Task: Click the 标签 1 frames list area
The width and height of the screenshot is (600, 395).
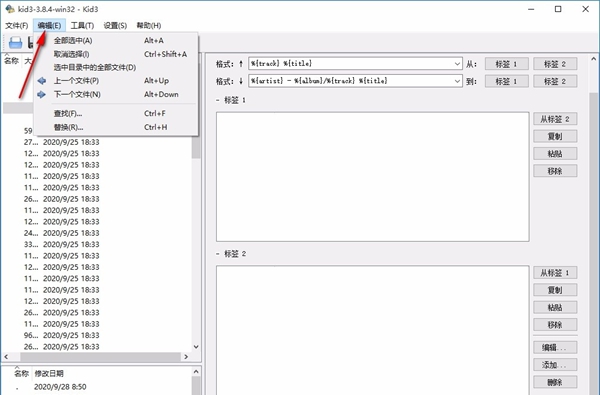Action: pyautogui.click(x=373, y=177)
